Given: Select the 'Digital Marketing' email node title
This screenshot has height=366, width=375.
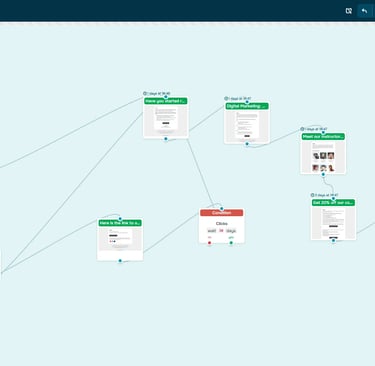Looking at the screenshot, I should click(247, 106).
